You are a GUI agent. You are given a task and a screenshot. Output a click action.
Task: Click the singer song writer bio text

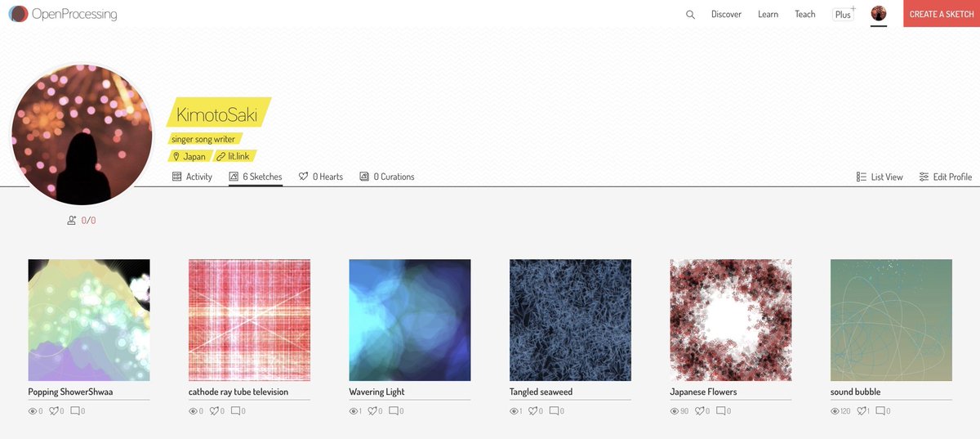click(x=203, y=139)
